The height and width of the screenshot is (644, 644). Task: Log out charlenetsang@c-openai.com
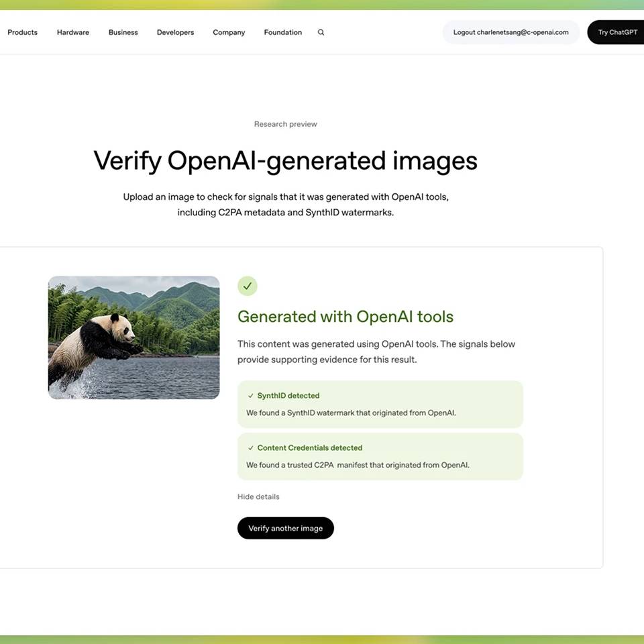coord(511,32)
